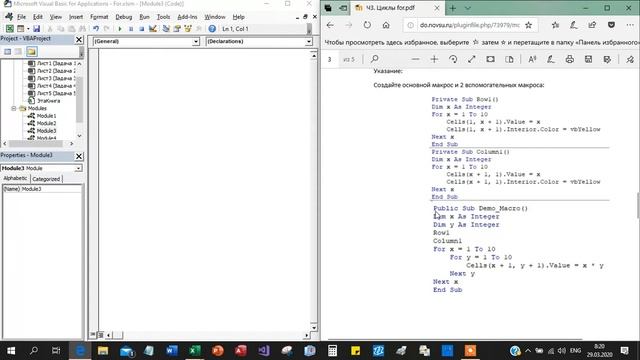Click inside the empty code editor area
The image size is (640, 360).
pos(204,188)
